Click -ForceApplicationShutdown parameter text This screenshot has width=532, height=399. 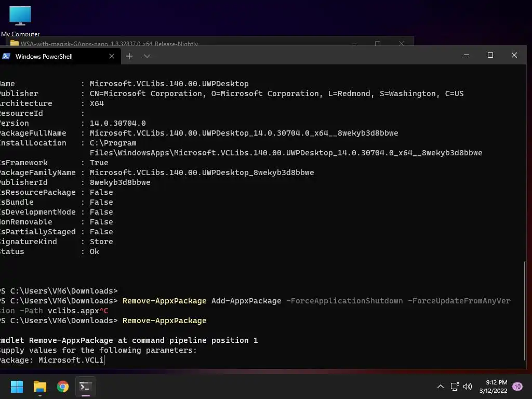pos(344,301)
